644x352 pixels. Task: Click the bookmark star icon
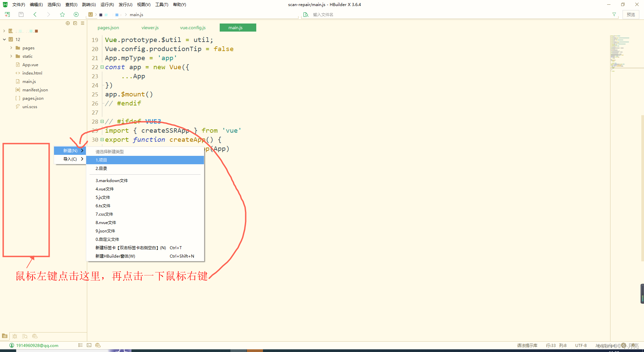click(x=62, y=14)
